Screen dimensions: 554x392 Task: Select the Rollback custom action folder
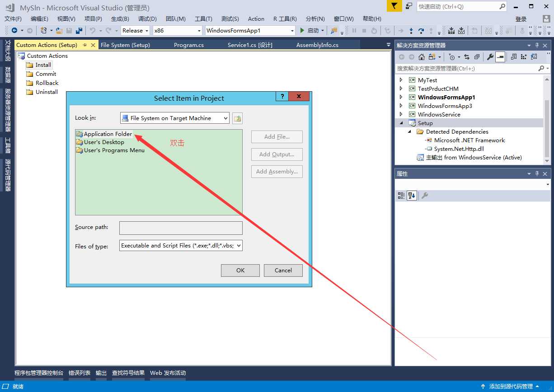[42, 83]
